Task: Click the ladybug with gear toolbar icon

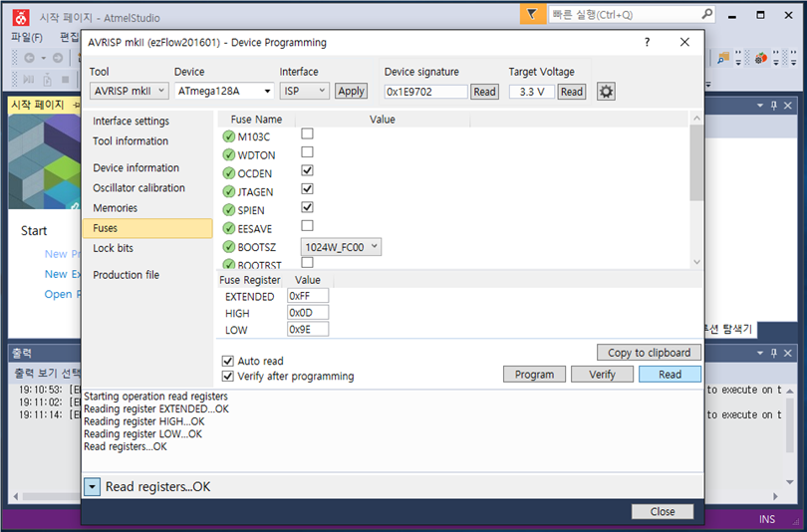Action: tap(761, 58)
